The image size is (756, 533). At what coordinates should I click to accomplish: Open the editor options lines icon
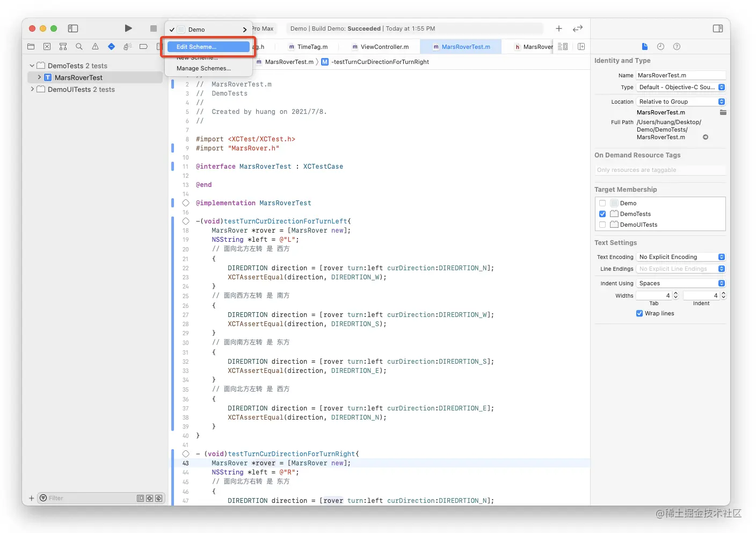(x=562, y=47)
